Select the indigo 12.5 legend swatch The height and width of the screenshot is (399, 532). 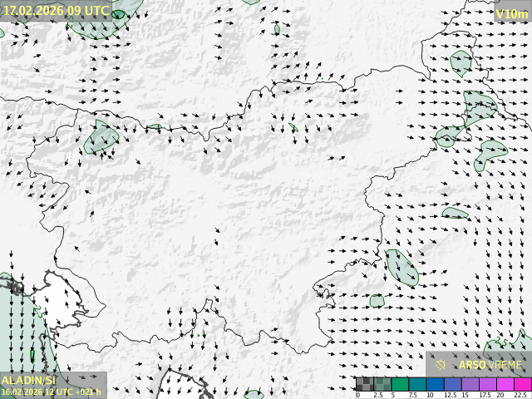click(451, 384)
